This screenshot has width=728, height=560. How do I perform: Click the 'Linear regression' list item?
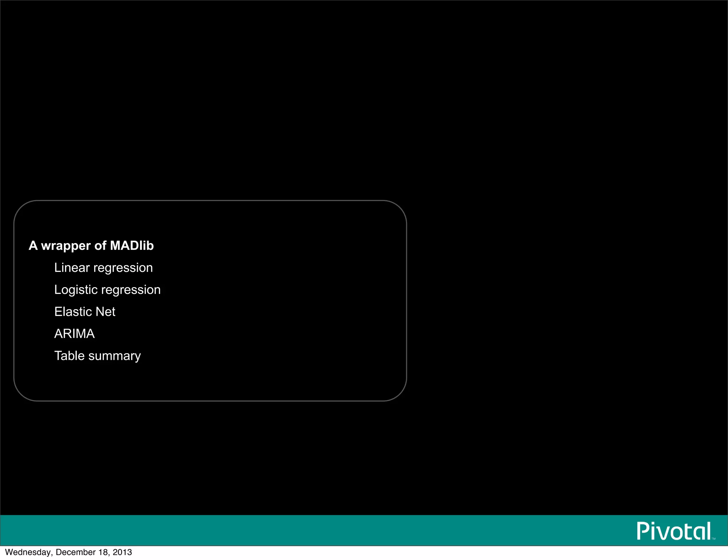coord(103,268)
